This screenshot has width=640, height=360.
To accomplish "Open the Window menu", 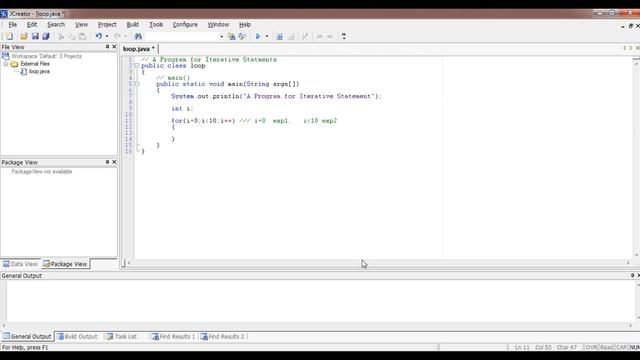I will pos(218,25).
